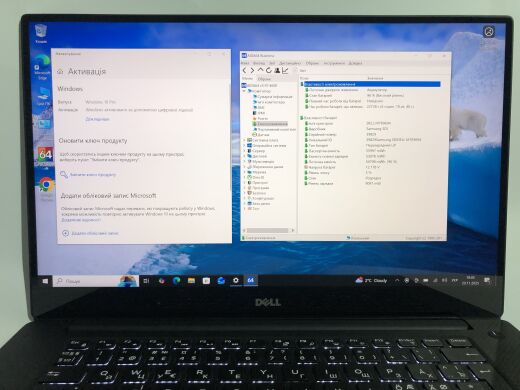Open the Додаткові відомості link
Viewport: 520px width, 390px height.
81,220
